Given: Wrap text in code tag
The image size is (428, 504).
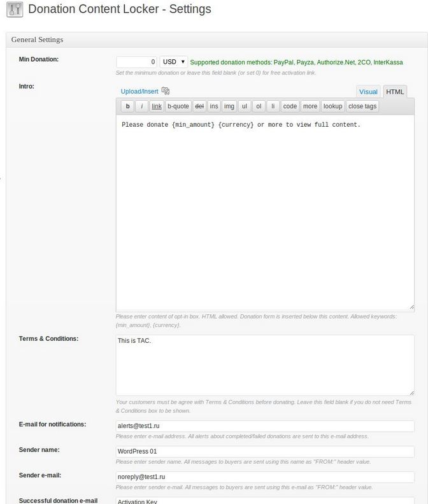Looking at the screenshot, I should 290,106.
